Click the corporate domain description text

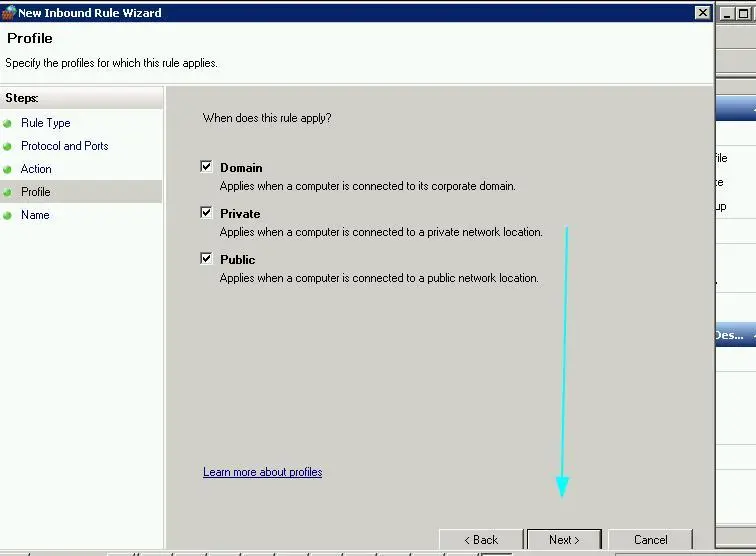click(367, 186)
